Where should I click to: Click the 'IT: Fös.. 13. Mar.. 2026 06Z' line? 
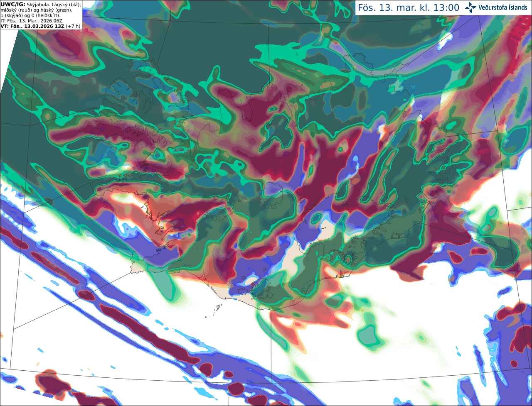click(32, 20)
